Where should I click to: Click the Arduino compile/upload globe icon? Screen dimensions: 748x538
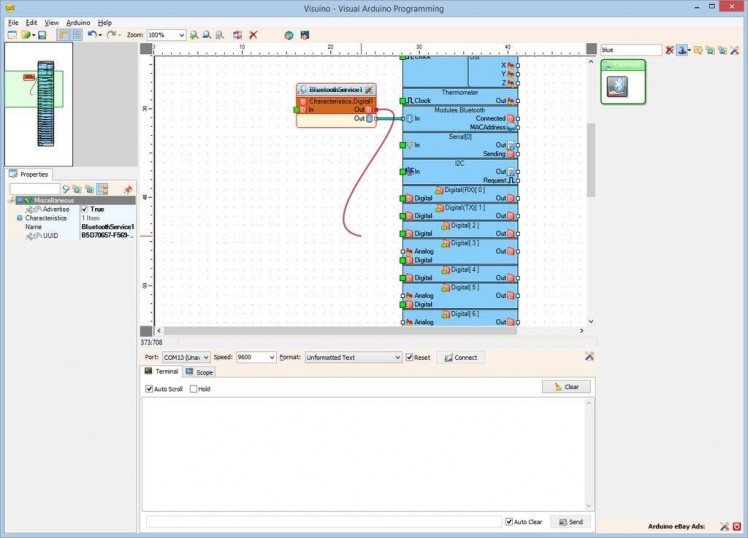coord(288,35)
